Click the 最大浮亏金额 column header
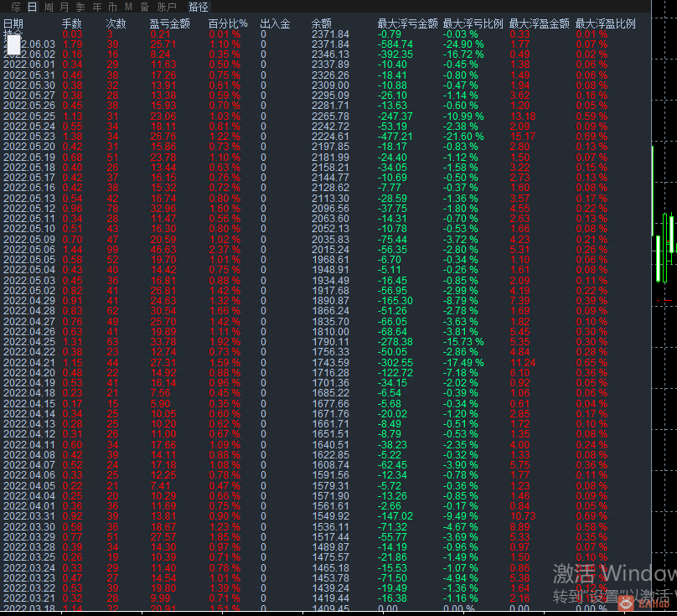This screenshot has height=616, width=677. tap(407, 23)
